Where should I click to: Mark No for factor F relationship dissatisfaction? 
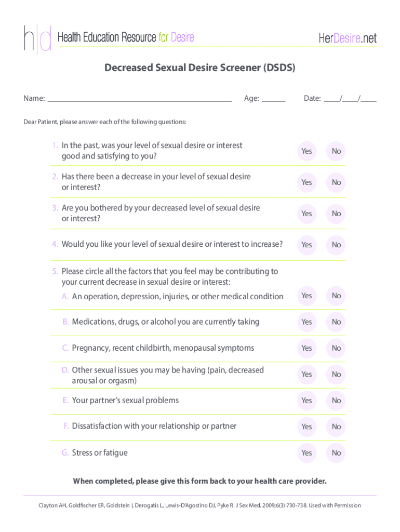click(x=336, y=427)
